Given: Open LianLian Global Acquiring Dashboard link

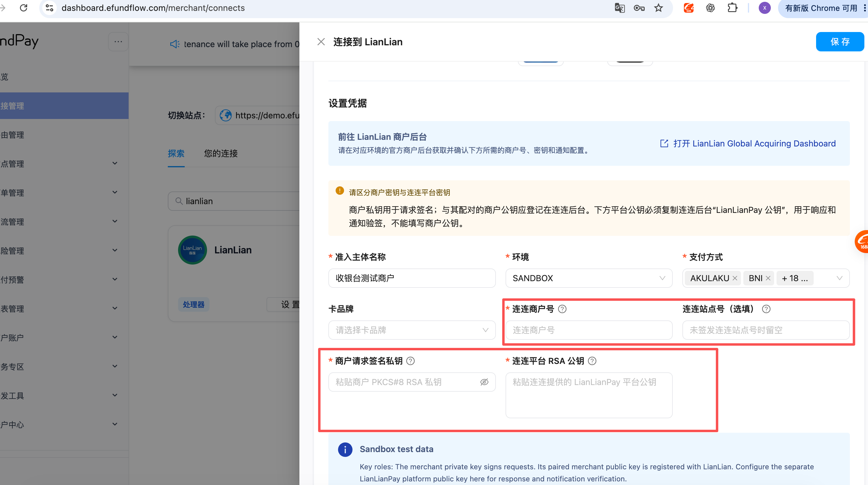Looking at the screenshot, I should point(754,143).
